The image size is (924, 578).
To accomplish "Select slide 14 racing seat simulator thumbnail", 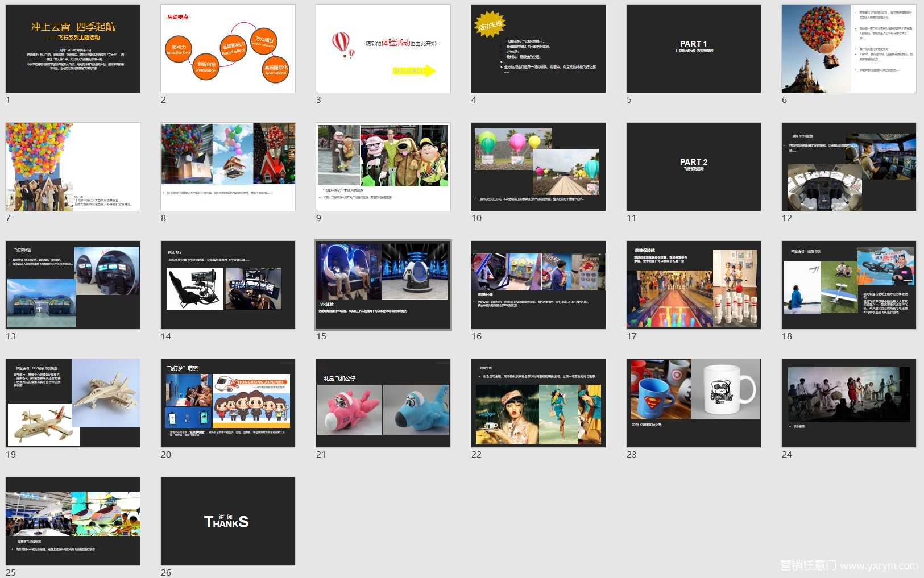I will point(228,285).
